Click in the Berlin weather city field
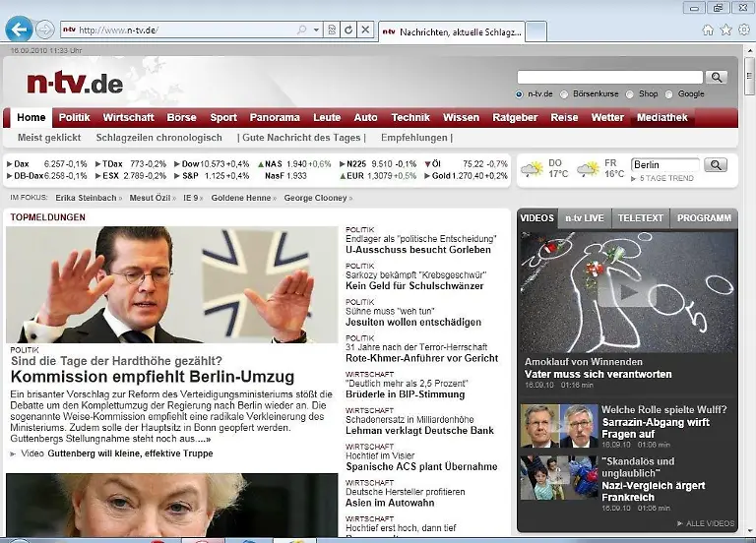 [664, 164]
